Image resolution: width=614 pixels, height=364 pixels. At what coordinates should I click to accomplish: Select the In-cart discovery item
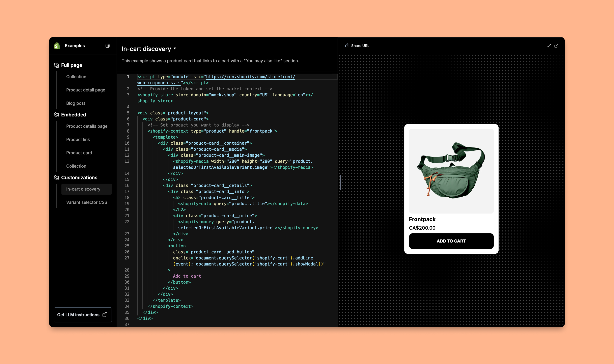(x=87, y=189)
